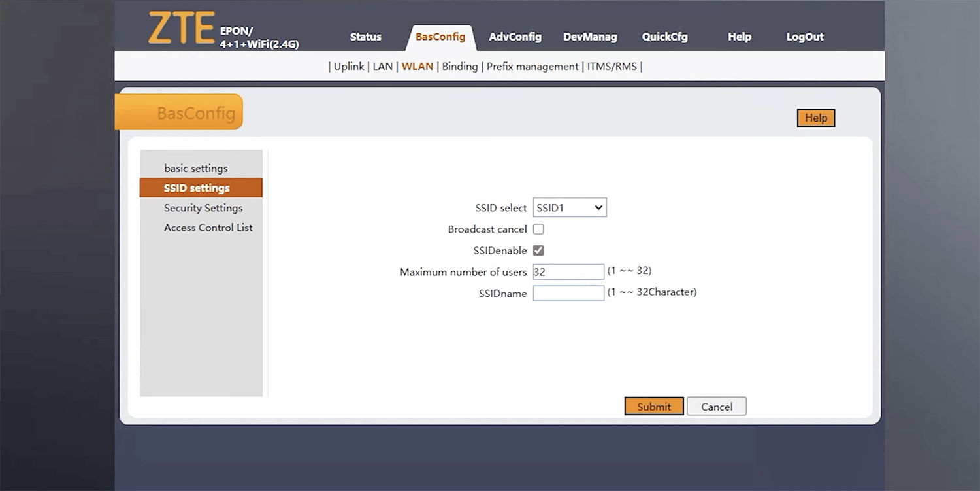Open the Status tab
The height and width of the screenshot is (491, 980).
(x=365, y=37)
